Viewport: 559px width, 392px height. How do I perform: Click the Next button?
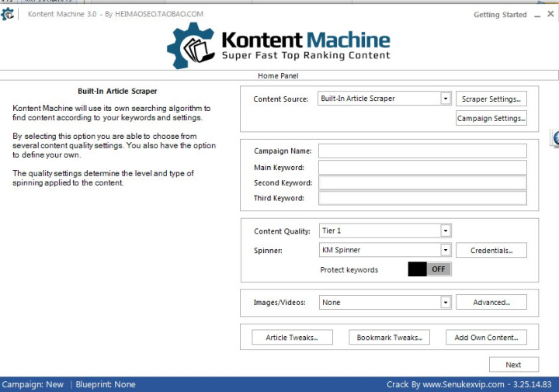pos(514,365)
